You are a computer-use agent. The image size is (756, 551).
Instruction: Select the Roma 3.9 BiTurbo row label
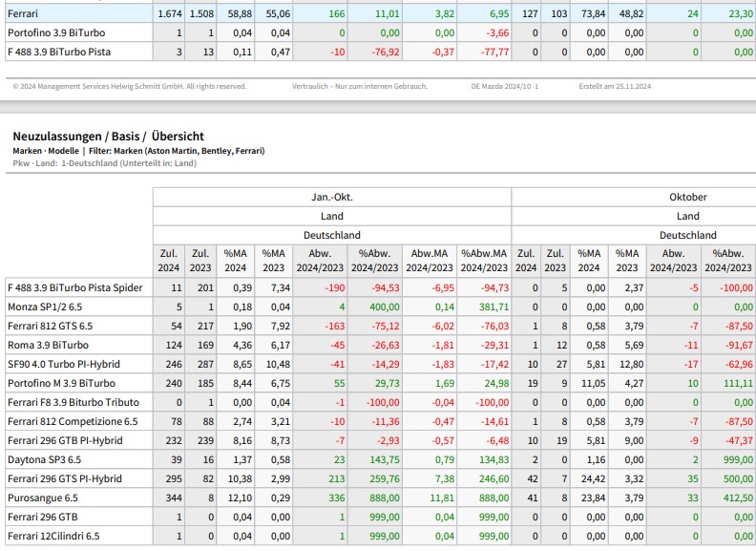click(49, 345)
